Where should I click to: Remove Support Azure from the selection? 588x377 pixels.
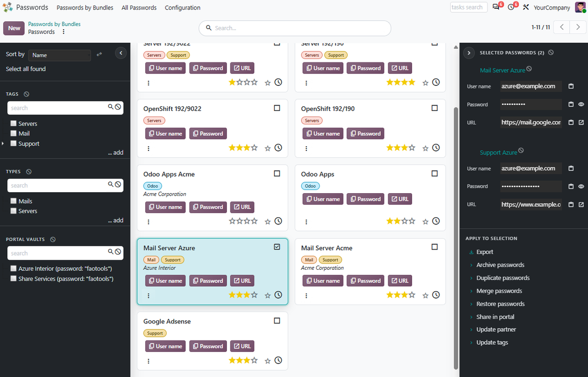click(521, 151)
